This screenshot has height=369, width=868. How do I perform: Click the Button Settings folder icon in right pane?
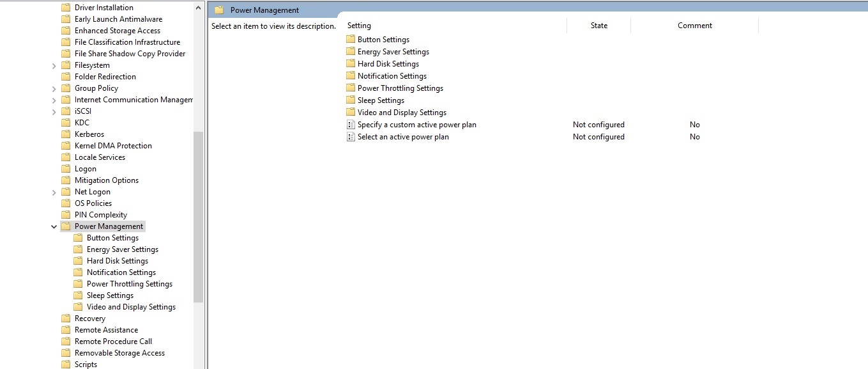(350, 40)
